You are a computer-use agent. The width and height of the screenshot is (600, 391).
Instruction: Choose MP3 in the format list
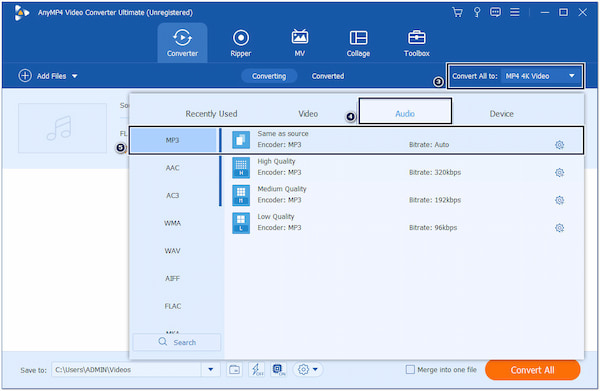[x=173, y=140]
